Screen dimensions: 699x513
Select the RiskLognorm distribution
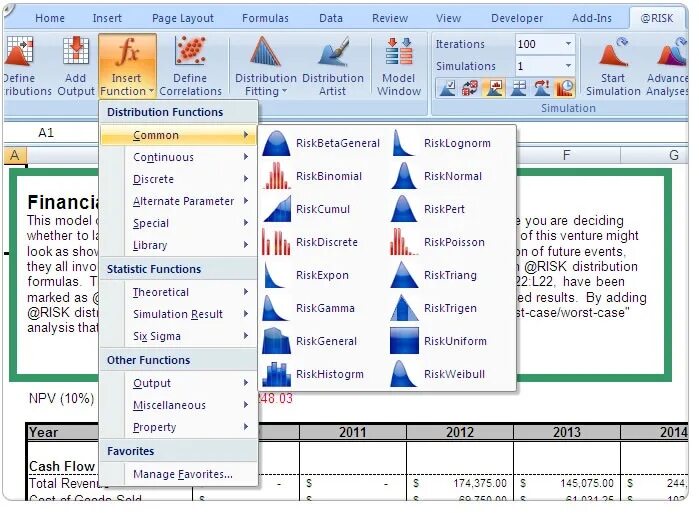450,143
